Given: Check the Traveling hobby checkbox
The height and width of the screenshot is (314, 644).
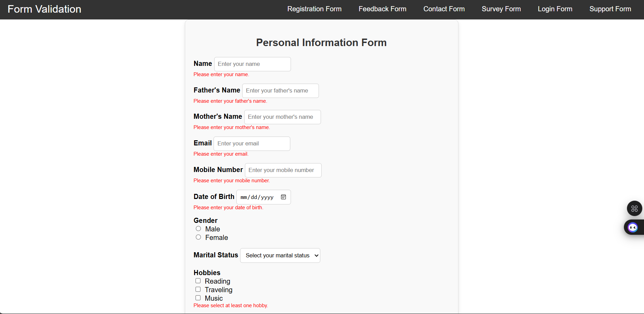Looking at the screenshot, I should coord(198,289).
